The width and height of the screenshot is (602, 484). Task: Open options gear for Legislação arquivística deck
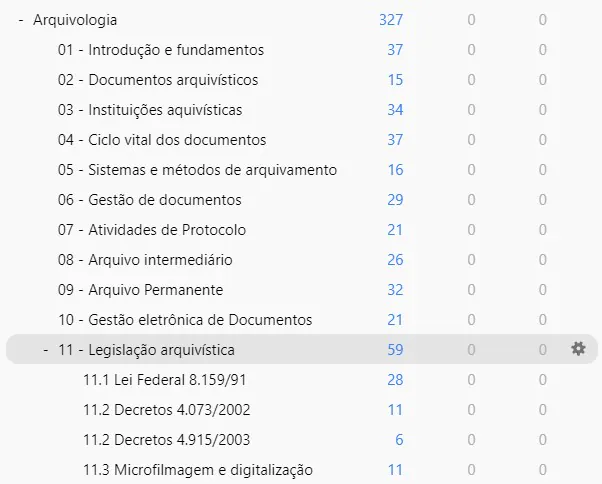click(578, 349)
